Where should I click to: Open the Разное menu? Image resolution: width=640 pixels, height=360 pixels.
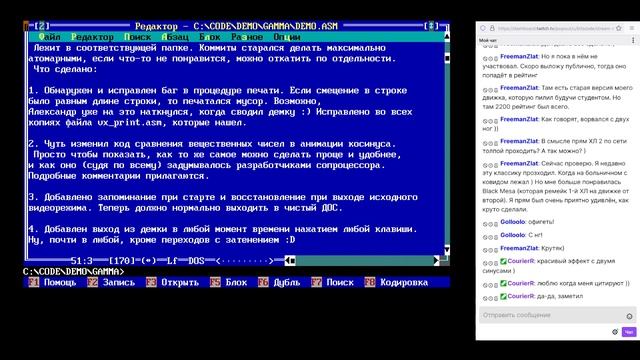(247, 37)
